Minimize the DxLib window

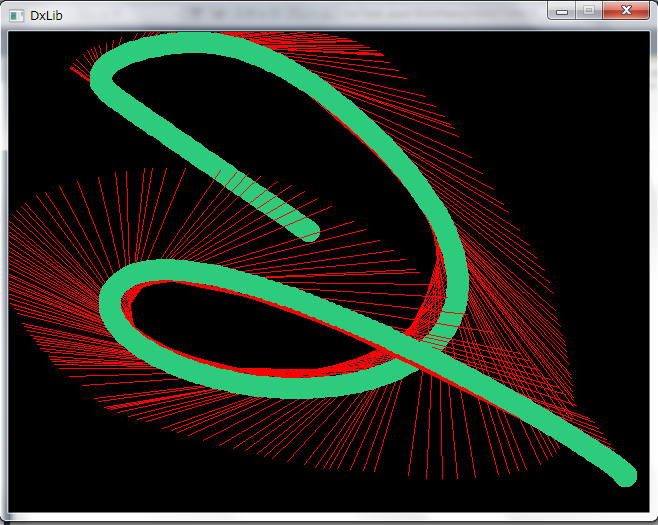coord(563,10)
